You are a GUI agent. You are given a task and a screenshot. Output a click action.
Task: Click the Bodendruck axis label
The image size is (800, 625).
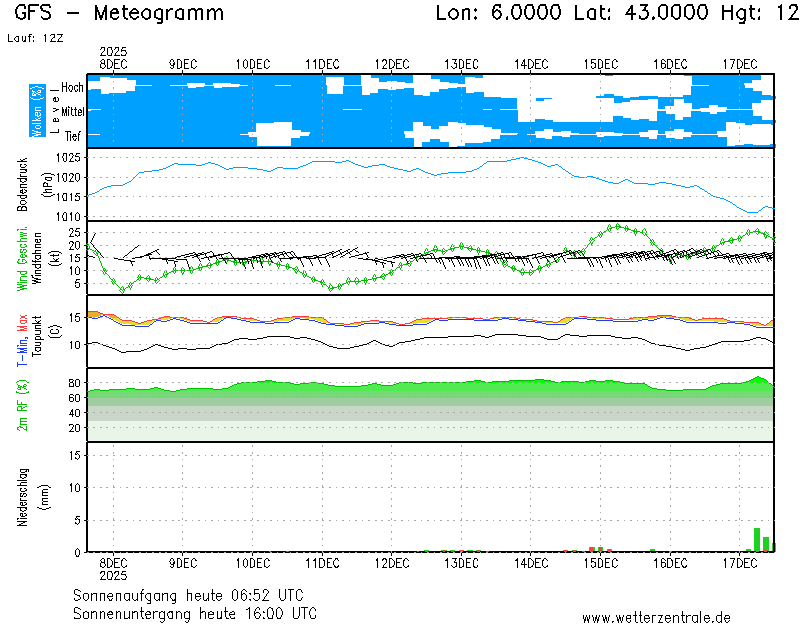click(x=22, y=183)
